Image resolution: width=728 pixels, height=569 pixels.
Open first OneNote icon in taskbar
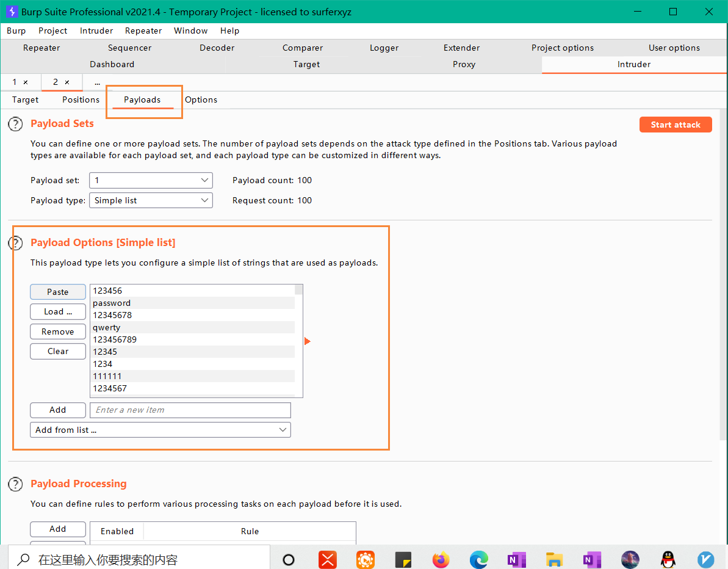pos(516,560)
